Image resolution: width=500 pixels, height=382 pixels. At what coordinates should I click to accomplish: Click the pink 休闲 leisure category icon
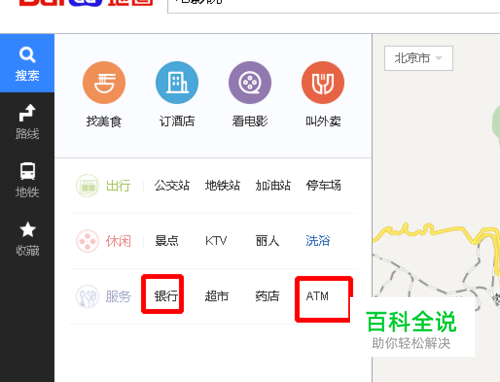[87, 241]
